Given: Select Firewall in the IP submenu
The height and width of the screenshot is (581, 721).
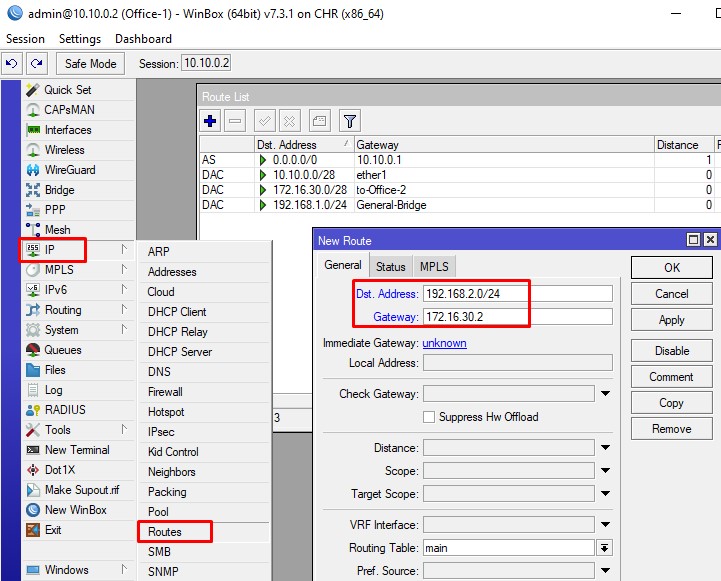Looking at the screenshot, I should (x=204, y=392).
